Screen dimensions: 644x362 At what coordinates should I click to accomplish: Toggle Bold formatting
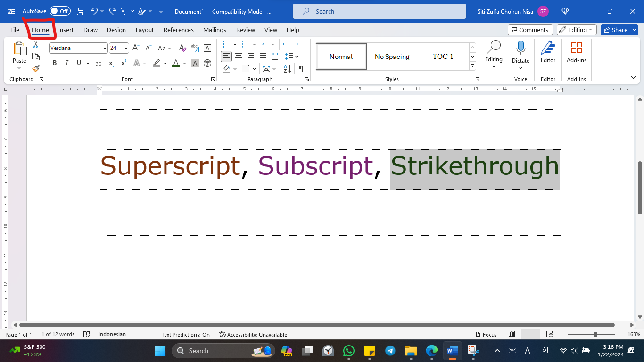click(55, 63)
